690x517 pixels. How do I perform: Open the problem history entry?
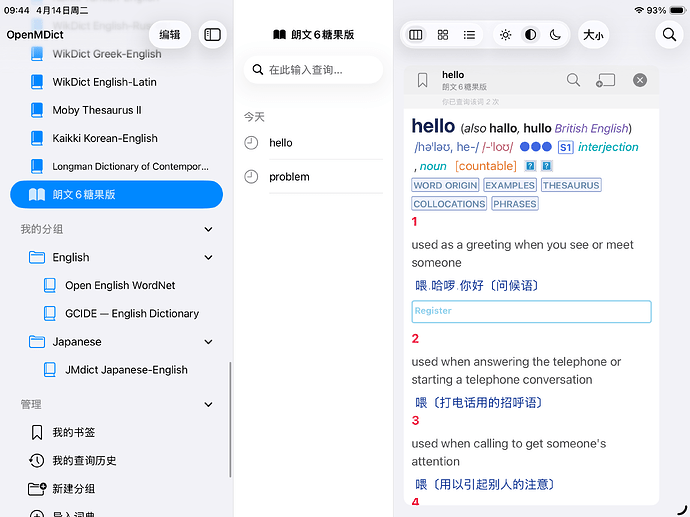click(313, 177)
